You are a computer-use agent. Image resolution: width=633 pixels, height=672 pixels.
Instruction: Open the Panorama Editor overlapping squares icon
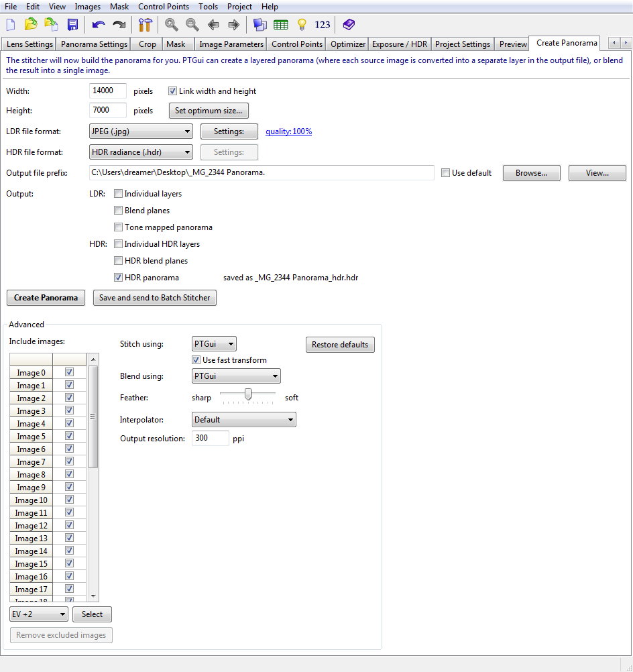pyautogui.click(x=260, y=25)
